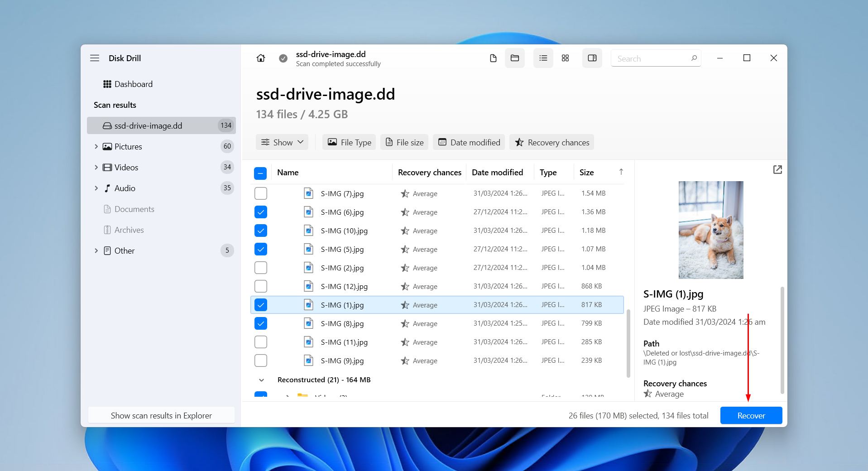Toggle the preview panel icon

tap(592, 58)
